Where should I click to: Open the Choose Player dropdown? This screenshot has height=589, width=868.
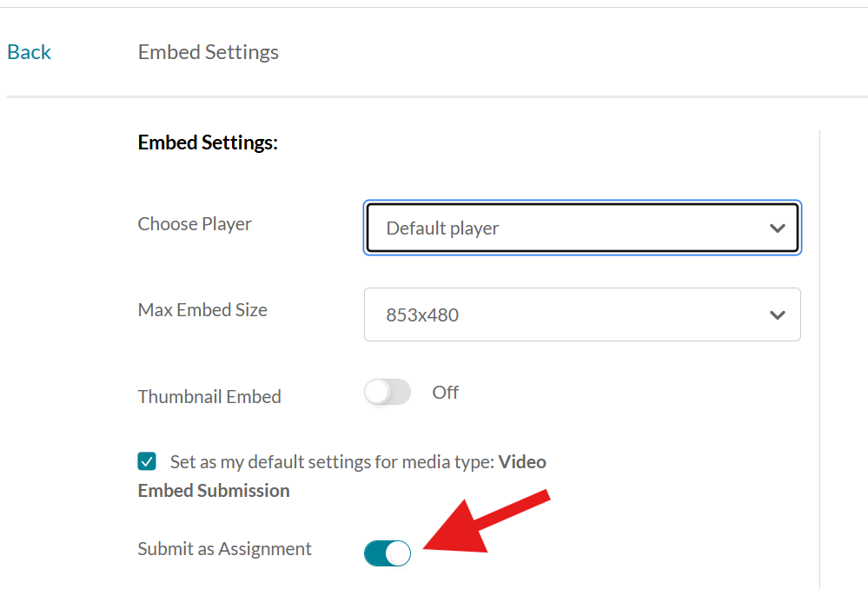click(x=582, y=228)
